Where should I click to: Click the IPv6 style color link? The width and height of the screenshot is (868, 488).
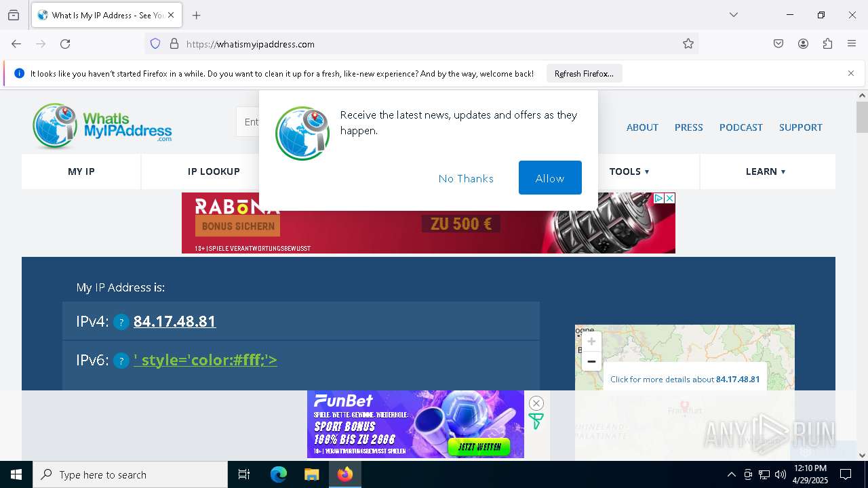coord(205,360)
